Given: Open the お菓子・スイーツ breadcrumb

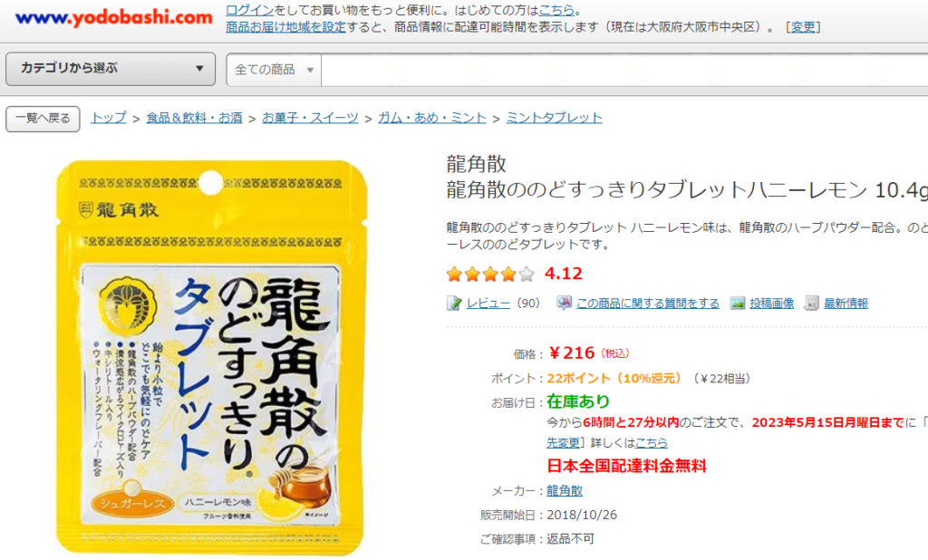Looking at the screenshot, I should click(310, 118).
